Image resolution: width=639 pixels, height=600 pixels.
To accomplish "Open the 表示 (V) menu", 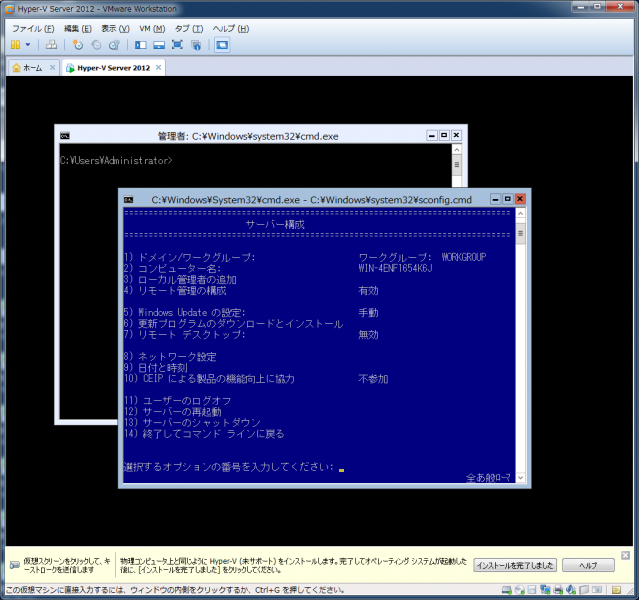I will pos(115,29).
